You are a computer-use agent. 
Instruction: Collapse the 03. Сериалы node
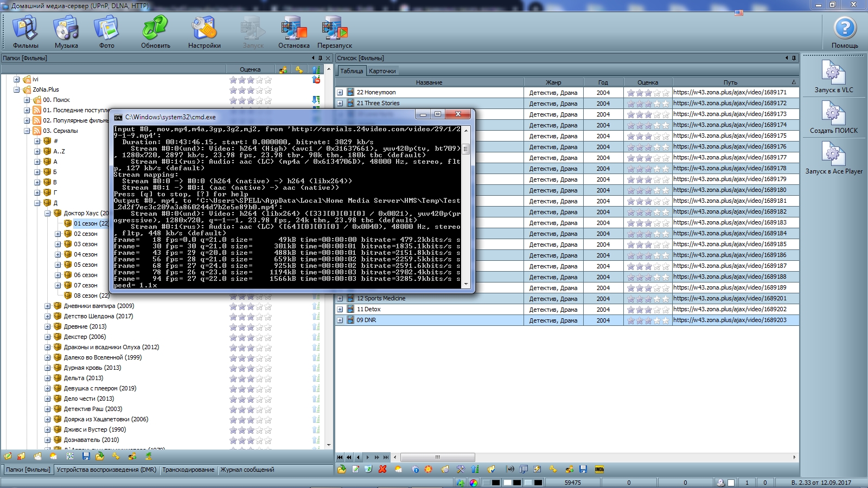click(27, 131)
